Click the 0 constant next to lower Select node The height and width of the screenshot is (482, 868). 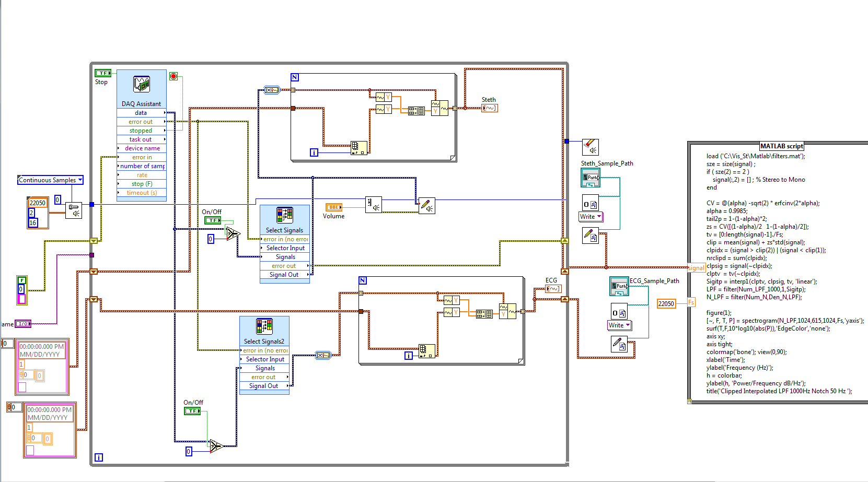pos(189,451)
